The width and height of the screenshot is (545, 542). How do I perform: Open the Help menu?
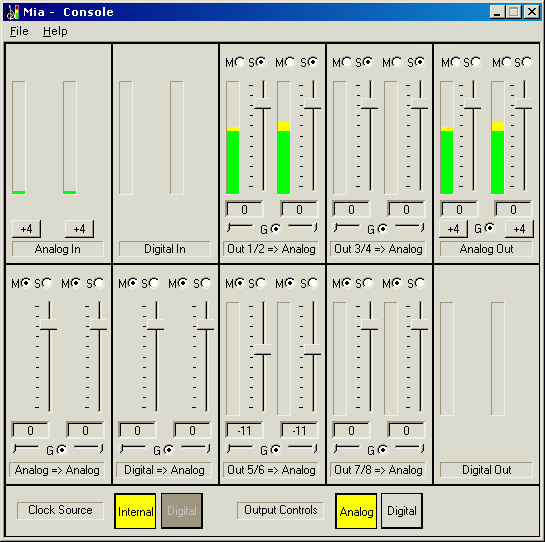[55, 31]
